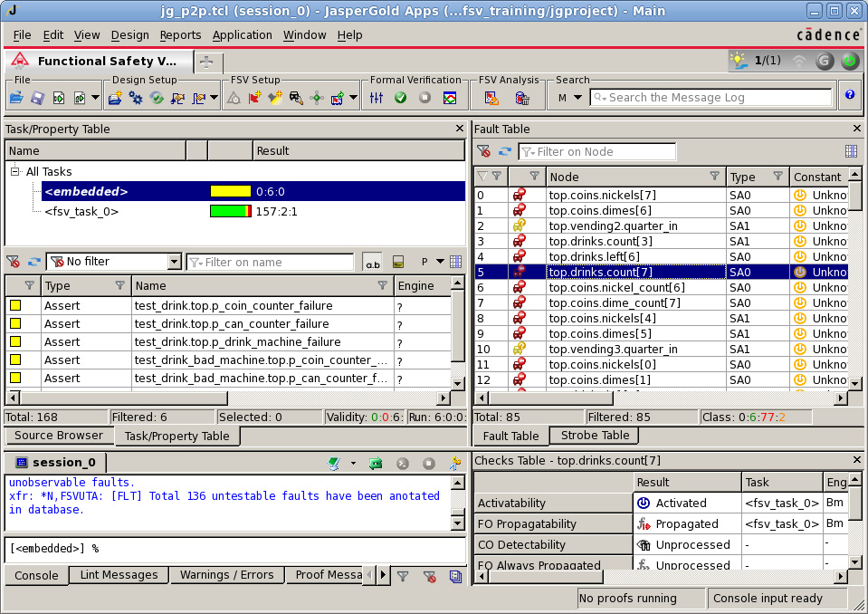Click the database trash icon in FSV Analysis
868x614 pixels.
[522, 98]
